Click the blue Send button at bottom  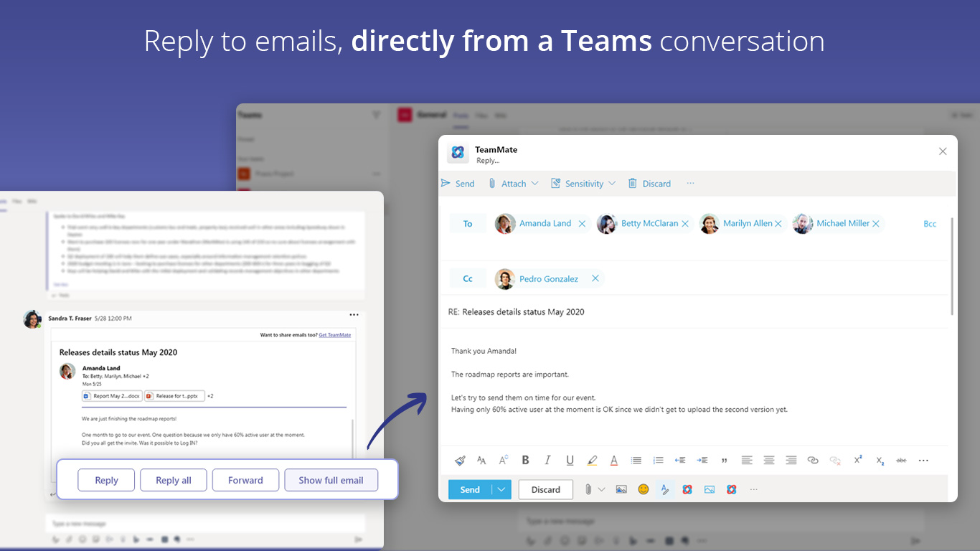(x=470, y=489)
